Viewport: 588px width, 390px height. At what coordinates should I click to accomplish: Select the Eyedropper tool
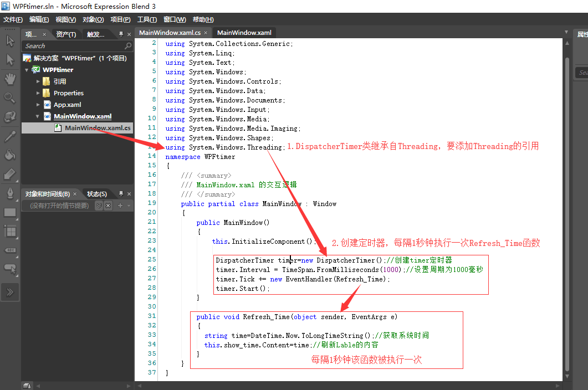(10, 136)
